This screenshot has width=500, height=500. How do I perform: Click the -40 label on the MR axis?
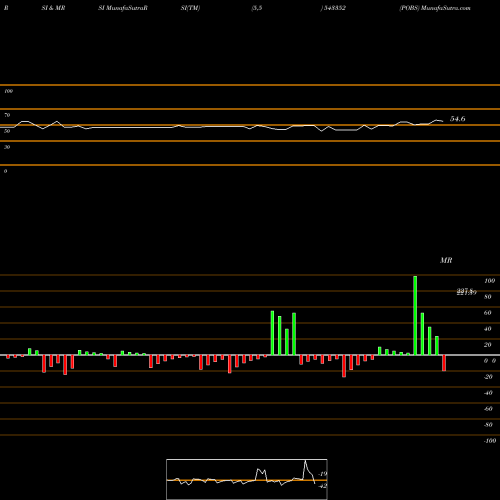coord(488,393)
